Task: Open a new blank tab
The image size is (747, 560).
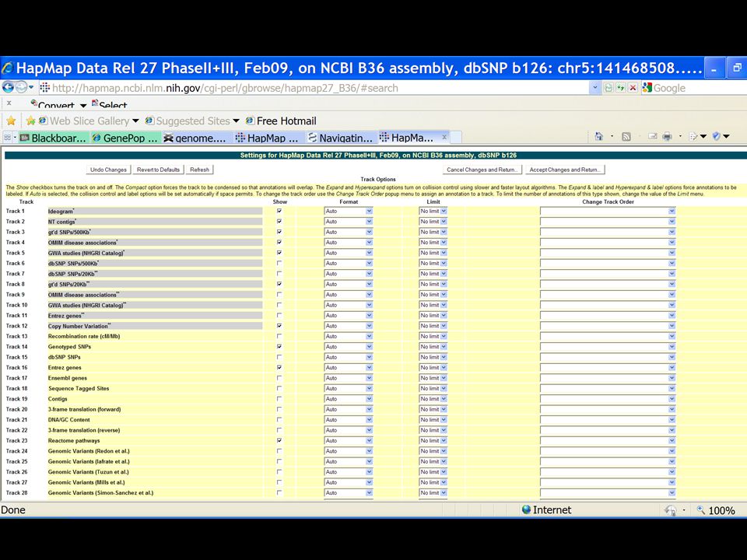Action: pyautogui.click(x=456, y=137)
